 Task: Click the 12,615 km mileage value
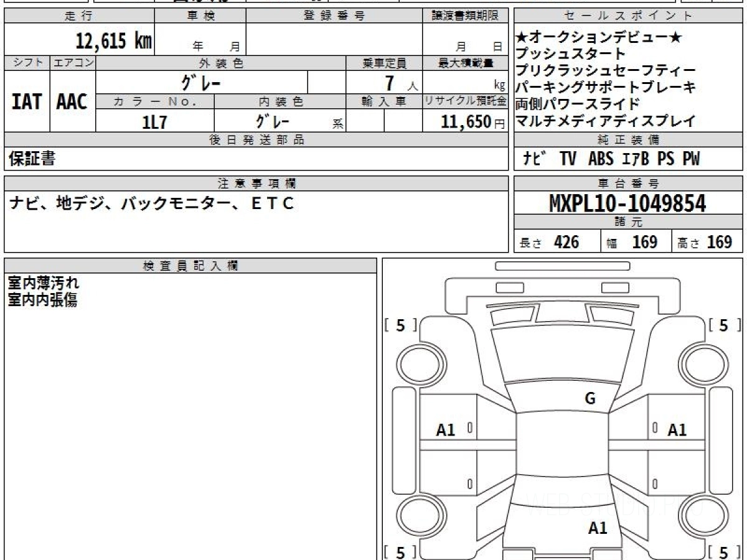[114, 41]
